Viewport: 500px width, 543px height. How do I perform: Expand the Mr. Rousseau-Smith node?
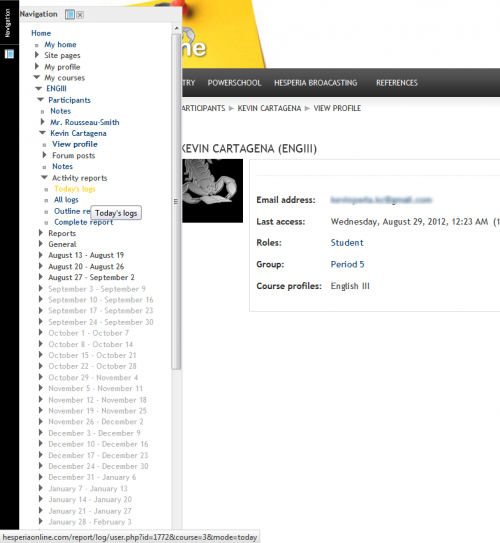tap(43, 122)
